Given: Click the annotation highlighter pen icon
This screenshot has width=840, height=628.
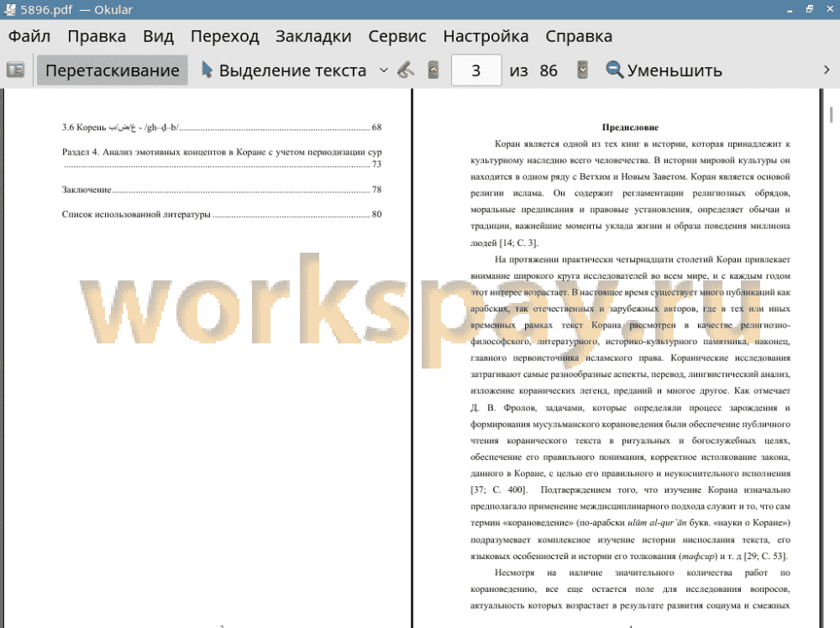Looking at the screenshot, I should point(406,71).
